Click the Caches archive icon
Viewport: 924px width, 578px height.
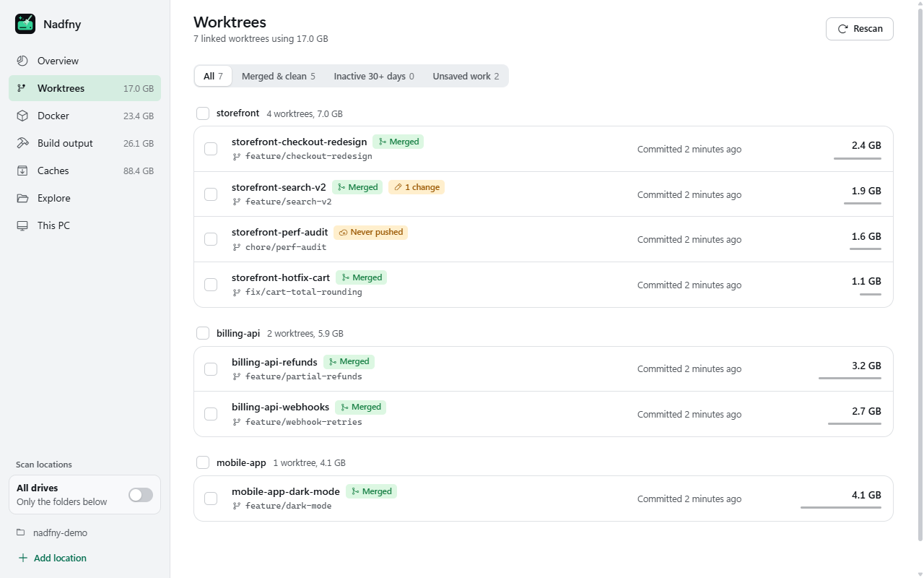coord(22,171)
